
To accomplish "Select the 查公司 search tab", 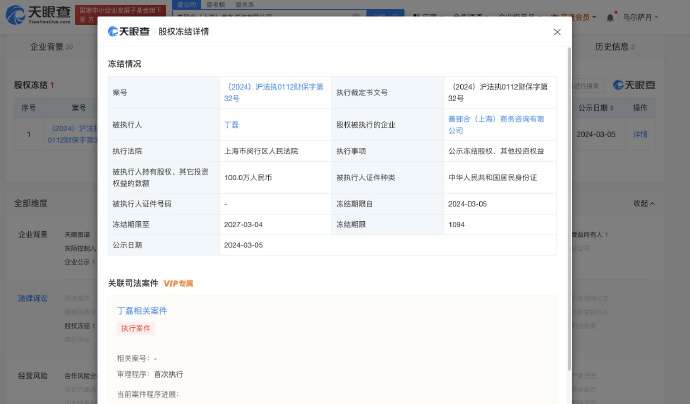I will coord(187,4).
